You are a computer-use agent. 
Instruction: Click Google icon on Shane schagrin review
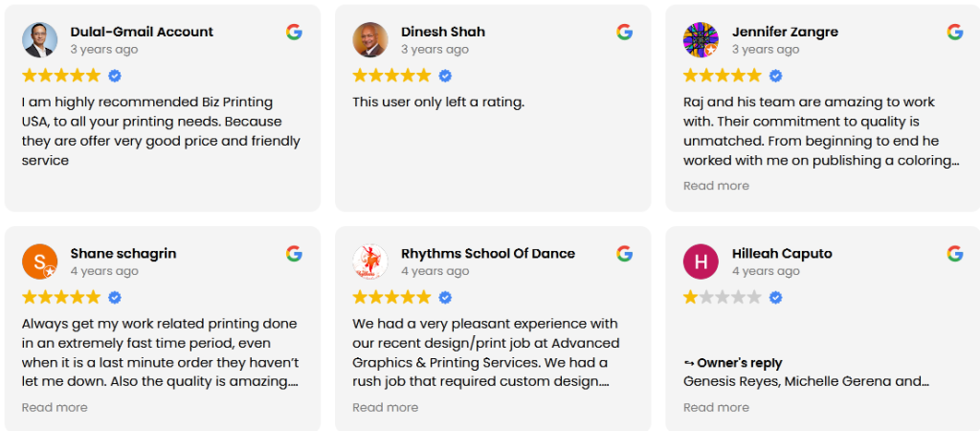coord(294,254)
